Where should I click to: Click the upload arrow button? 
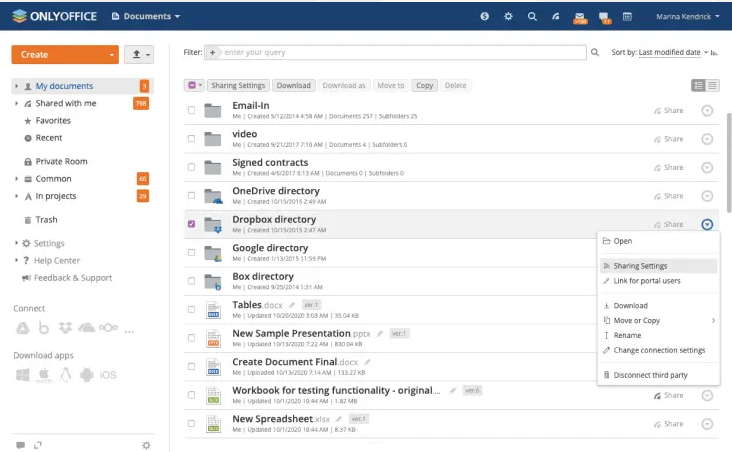click(x=139, y=55)
